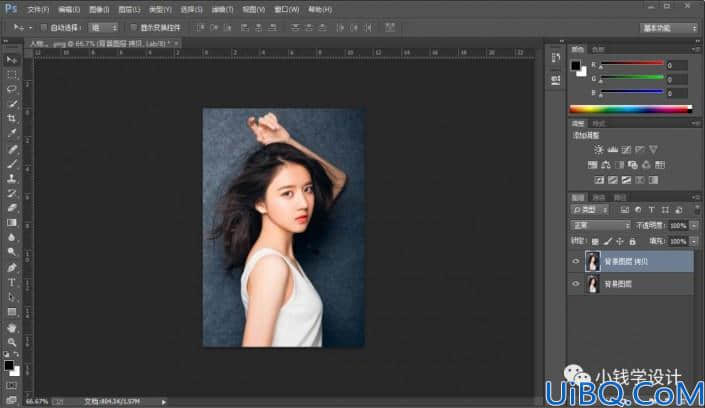Viewport: 705px width, 408px height.
Task: Open the 文件(F) menu
Action: (38, 9)
